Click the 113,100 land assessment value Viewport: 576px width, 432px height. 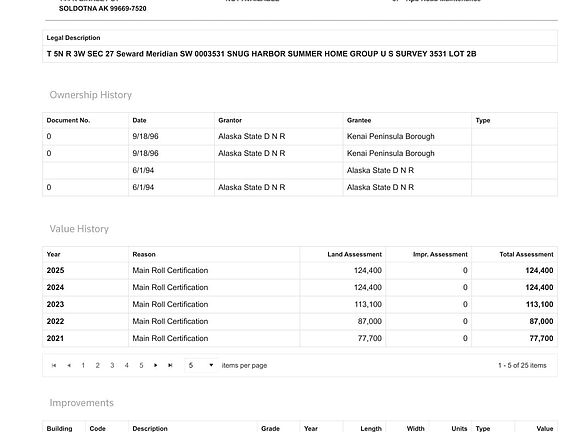pos(368,305)
